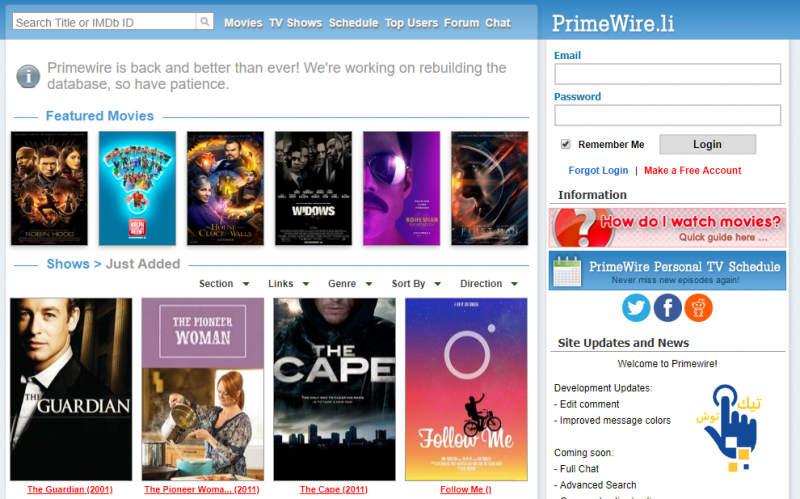
Task: Click the Password input field
Action: coord(667,115)
